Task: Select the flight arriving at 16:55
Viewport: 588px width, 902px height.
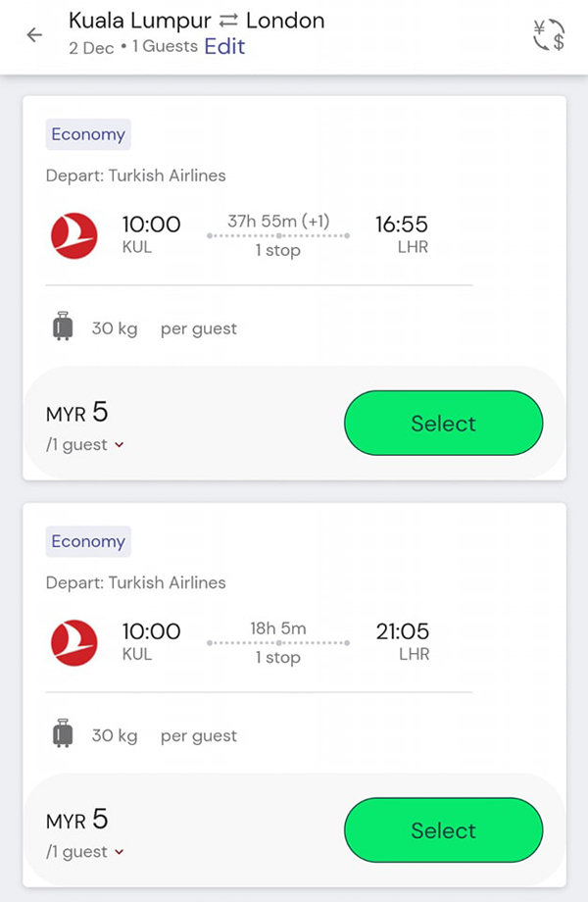Action: [443, 424]
